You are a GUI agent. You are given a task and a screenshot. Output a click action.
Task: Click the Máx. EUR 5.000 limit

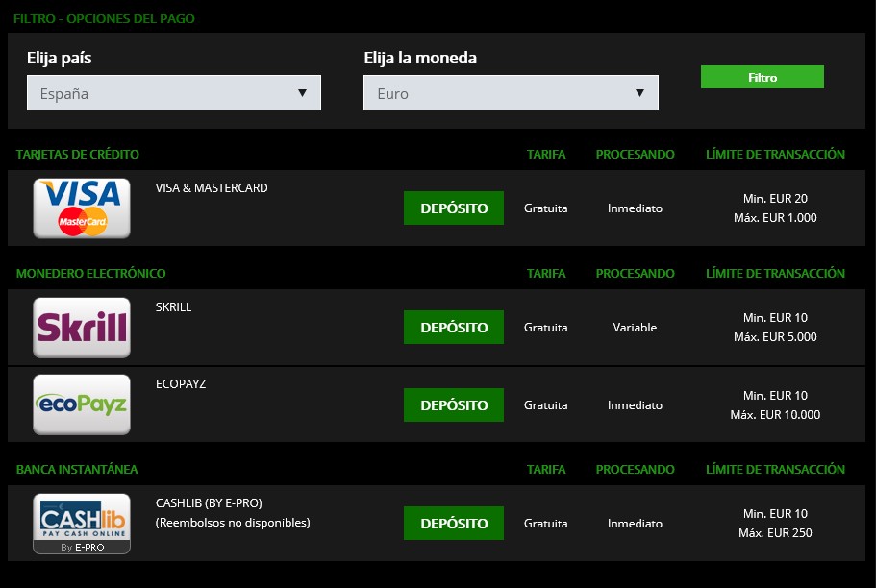coord(775,336)
